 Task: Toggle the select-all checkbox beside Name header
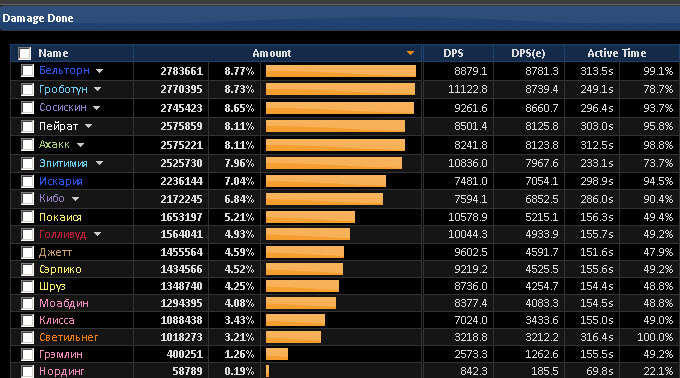pyautogui.click(x=25, y=53)
